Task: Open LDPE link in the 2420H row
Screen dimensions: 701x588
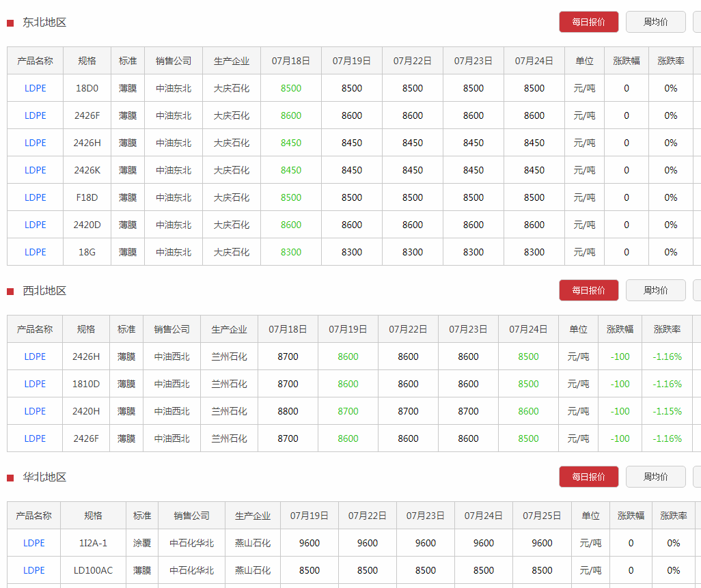Action: coord(35,411)
